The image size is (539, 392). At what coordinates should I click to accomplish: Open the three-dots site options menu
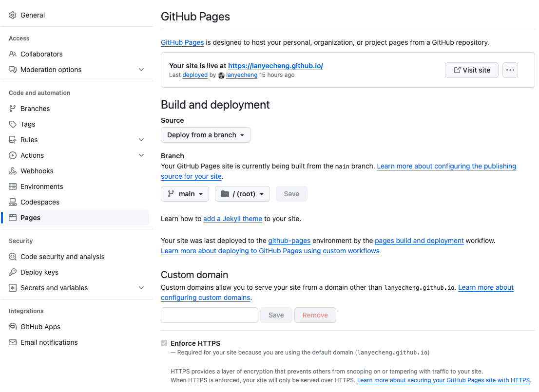click(x=510, y=70)
